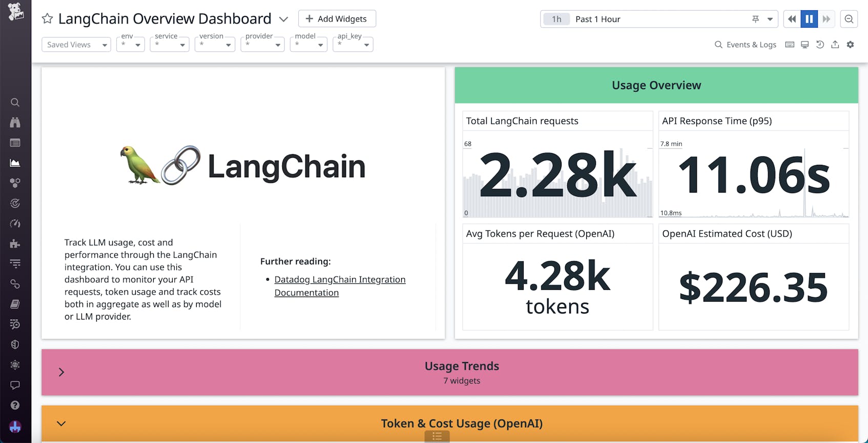This screenshot has height=443, width=868.
Task: Star the LangChain Overview Dashboard
Action: click(47, 18)
